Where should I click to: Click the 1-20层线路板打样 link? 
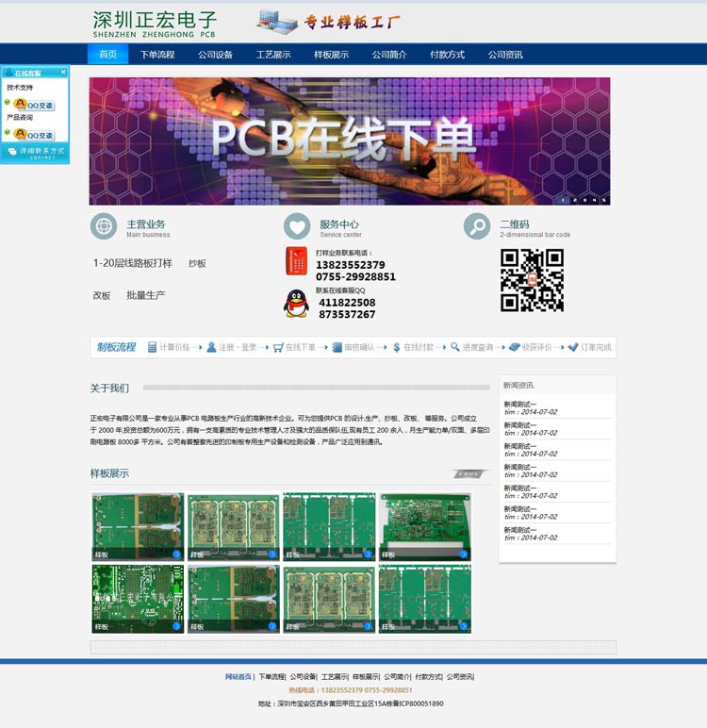(x=133, y=263)
